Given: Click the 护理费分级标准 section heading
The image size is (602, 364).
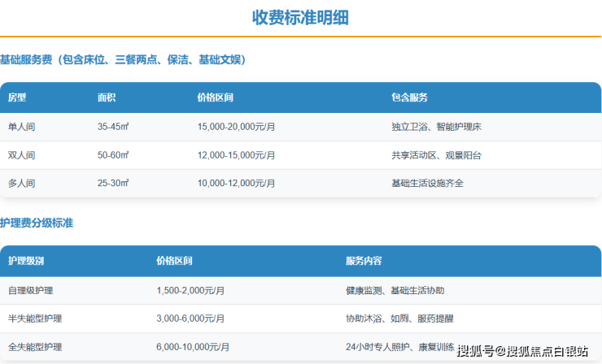Looking at the screenshot, I should (x=37, y=223).
